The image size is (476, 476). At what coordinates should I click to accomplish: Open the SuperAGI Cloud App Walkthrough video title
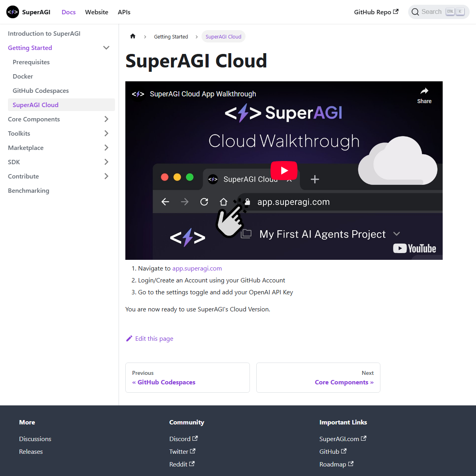(203, 94)
